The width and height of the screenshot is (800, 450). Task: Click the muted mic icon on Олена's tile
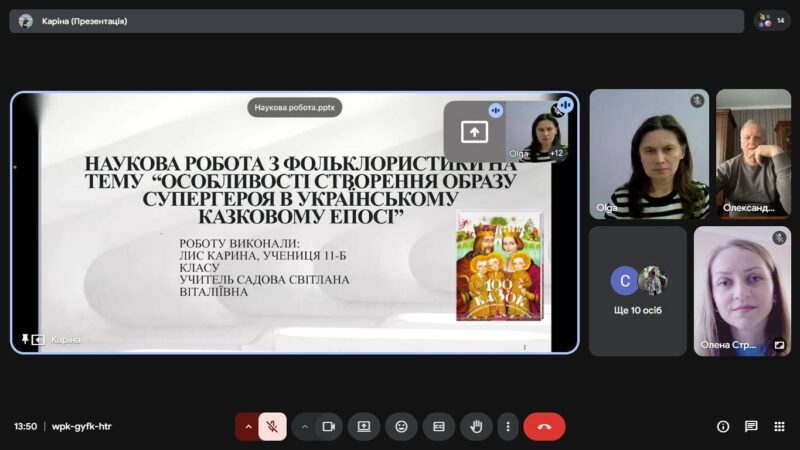(x=779, y=238)
